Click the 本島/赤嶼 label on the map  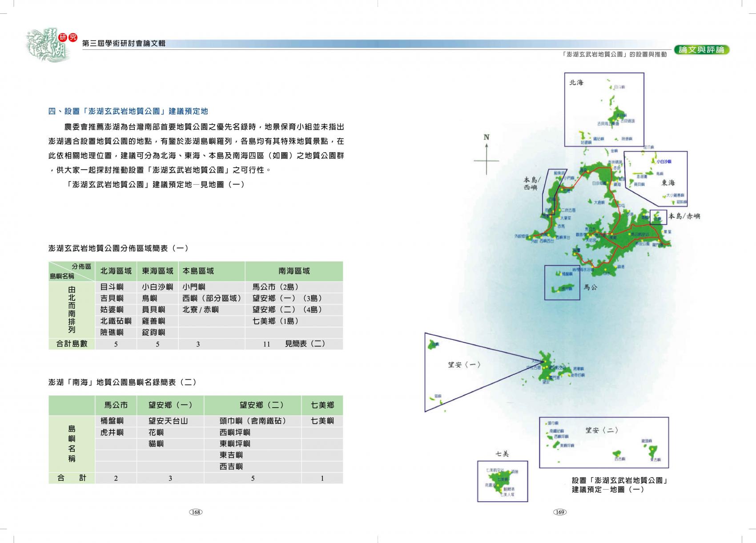coord(684,216)
